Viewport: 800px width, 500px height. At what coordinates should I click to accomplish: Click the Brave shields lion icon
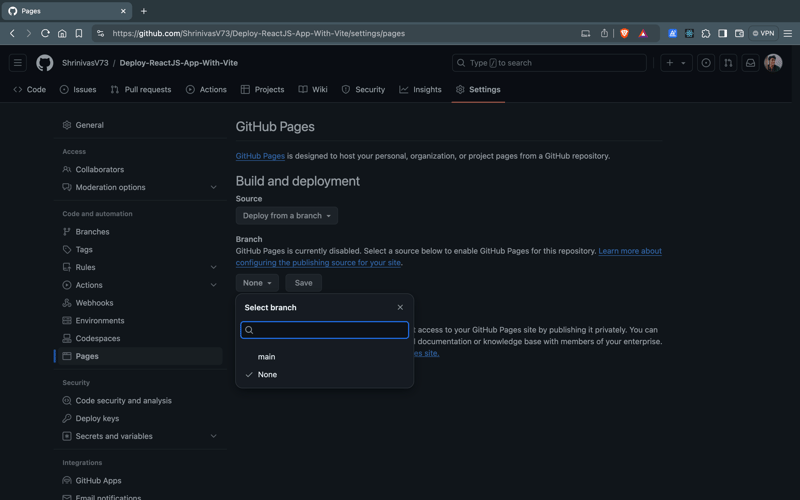pos(624,33)
